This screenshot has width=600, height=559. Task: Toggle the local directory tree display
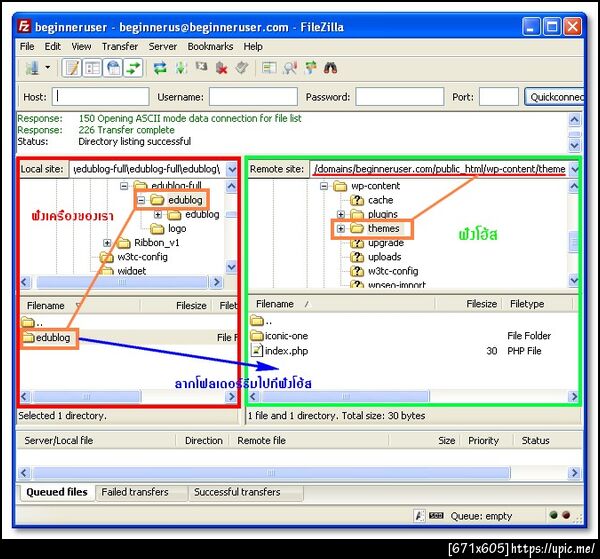[x=92, y=68]
